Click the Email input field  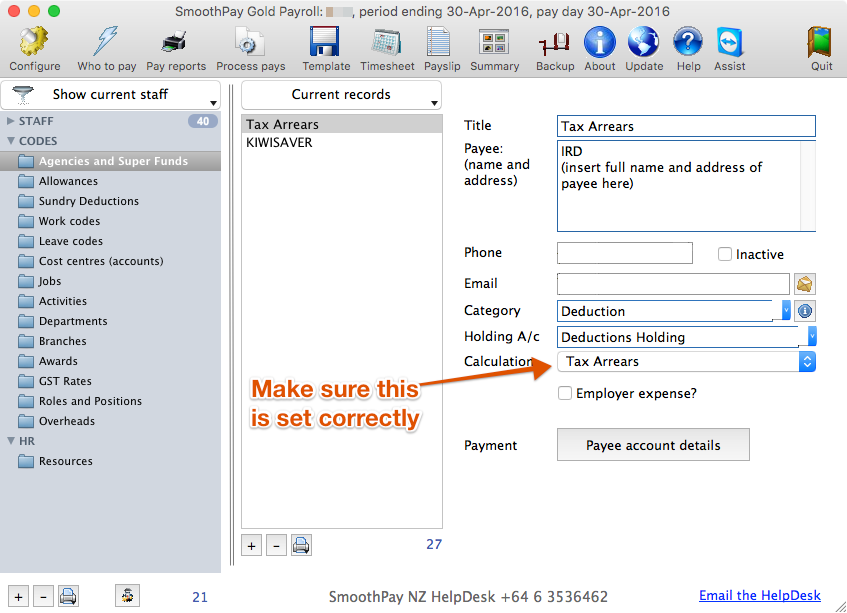pos(673,284)
